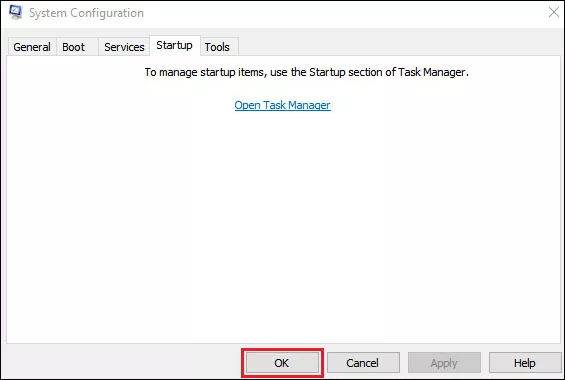This screenshot has height=380, width=565.
Task: Show the Tools tab
Action: click(219, 47)
